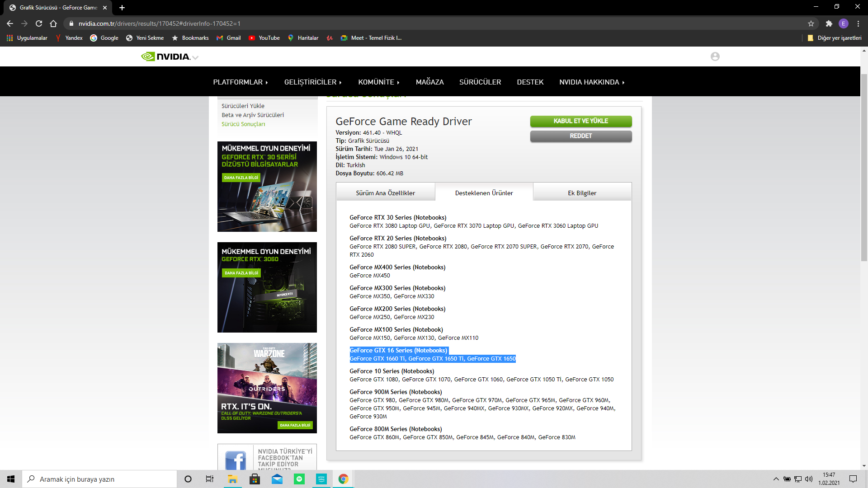Image resolution: width=868 pixels, height=488 pixels.
Task: Open the SÜRÜCÜLER menu item
Action: point(480,82)
